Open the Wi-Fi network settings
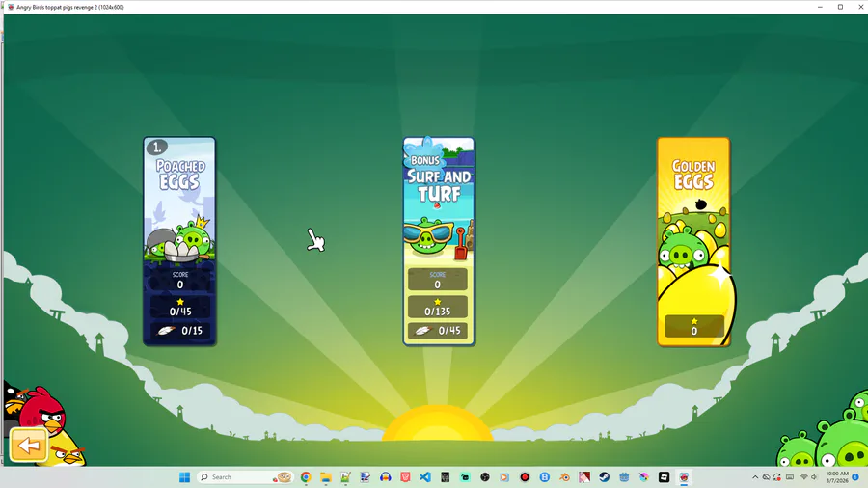Image resolution: width=868 pixels, height=488 pixels. click(x=803, y=477)
